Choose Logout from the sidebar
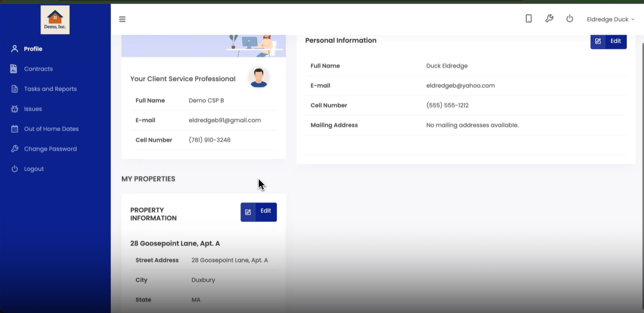 coord(34,169)
